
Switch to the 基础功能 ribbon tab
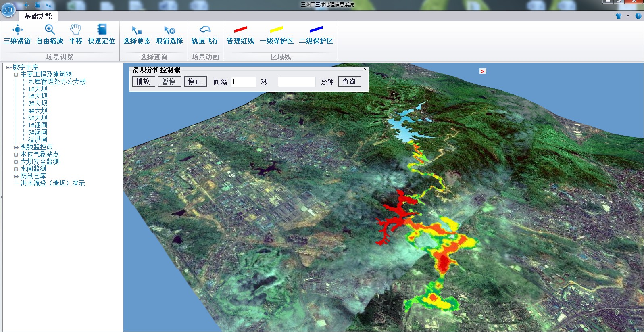pos(38,16)
